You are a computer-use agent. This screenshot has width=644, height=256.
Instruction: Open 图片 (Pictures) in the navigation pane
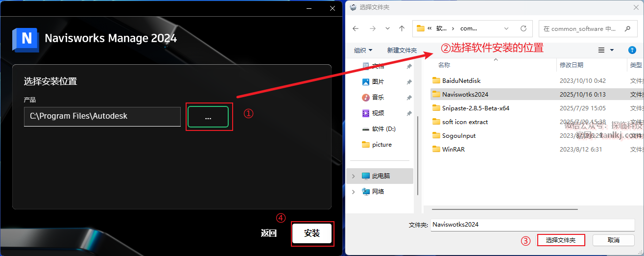(x=378, y=81)
